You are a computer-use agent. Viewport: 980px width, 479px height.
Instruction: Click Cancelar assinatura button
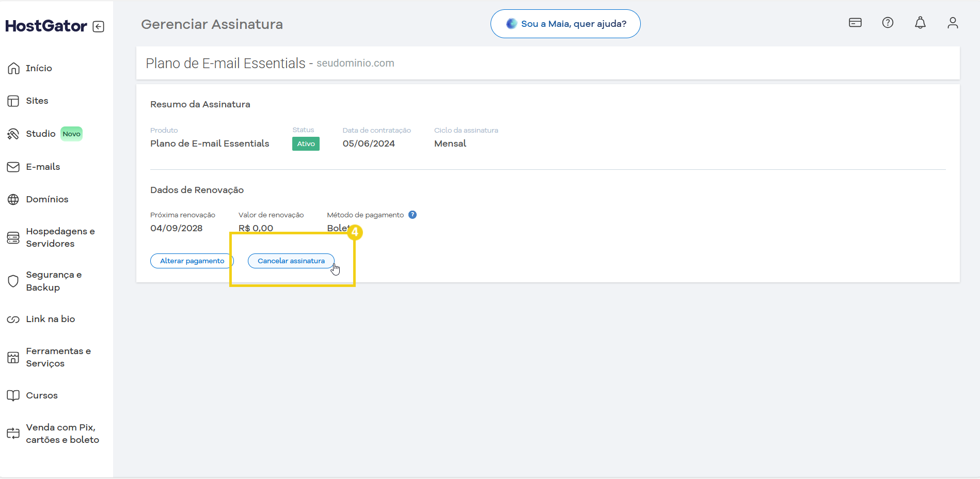pos(291,261)
